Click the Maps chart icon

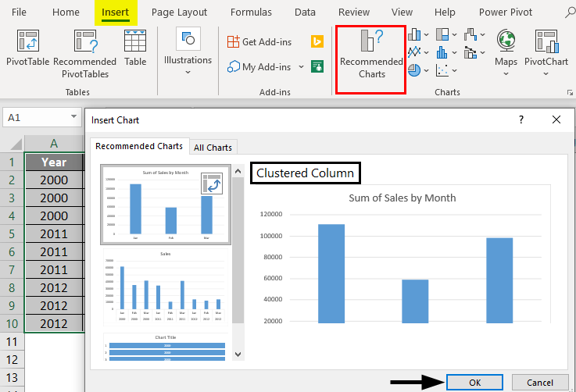506,41
